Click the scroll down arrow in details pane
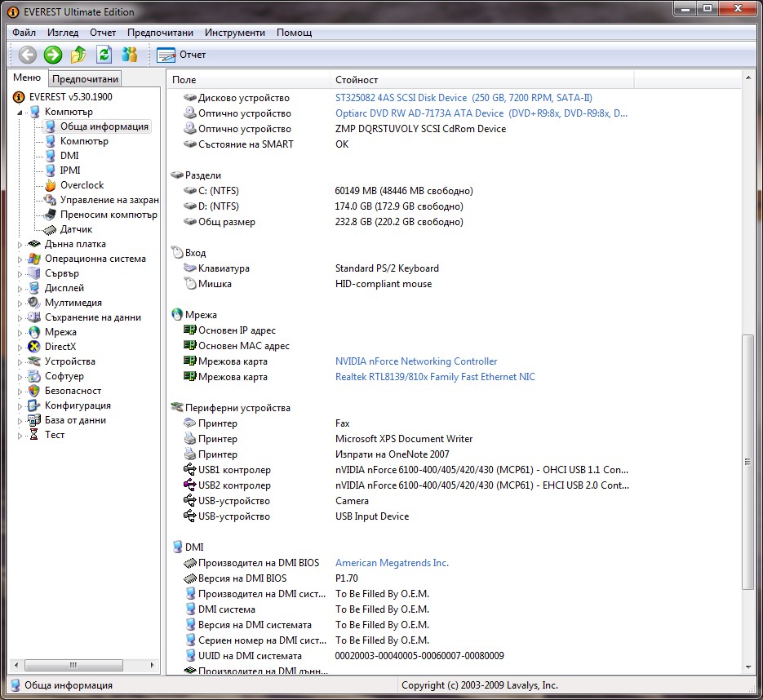The height and width of the screenshot is (700, 763). (x=748, y=667)
